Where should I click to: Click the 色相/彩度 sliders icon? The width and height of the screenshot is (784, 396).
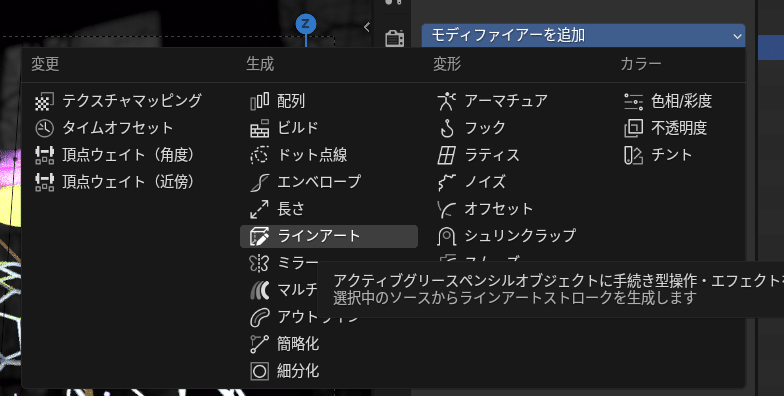coord(634,101)
